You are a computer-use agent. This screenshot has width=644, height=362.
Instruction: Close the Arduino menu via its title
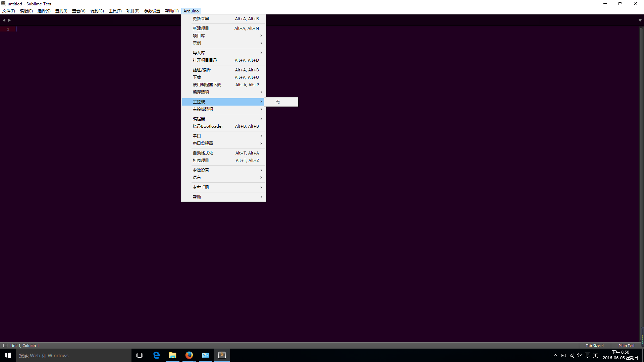click(x=191, y=11)
